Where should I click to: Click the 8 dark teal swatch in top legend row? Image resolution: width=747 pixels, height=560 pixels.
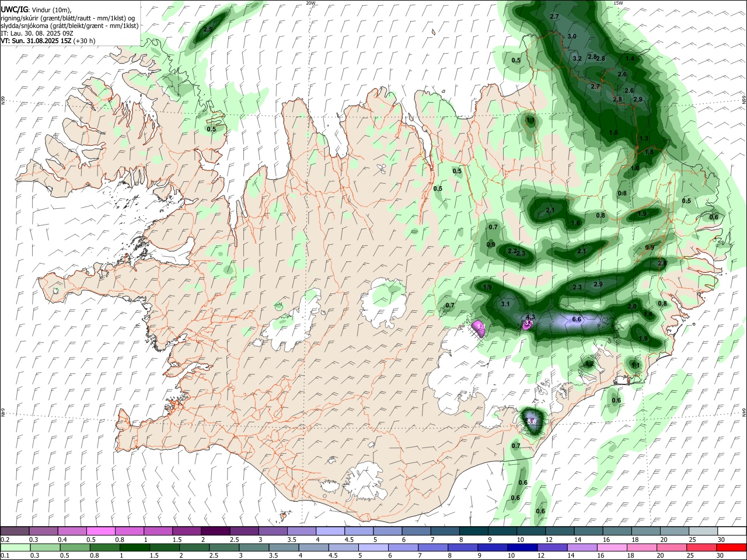(x=473, y=531)
